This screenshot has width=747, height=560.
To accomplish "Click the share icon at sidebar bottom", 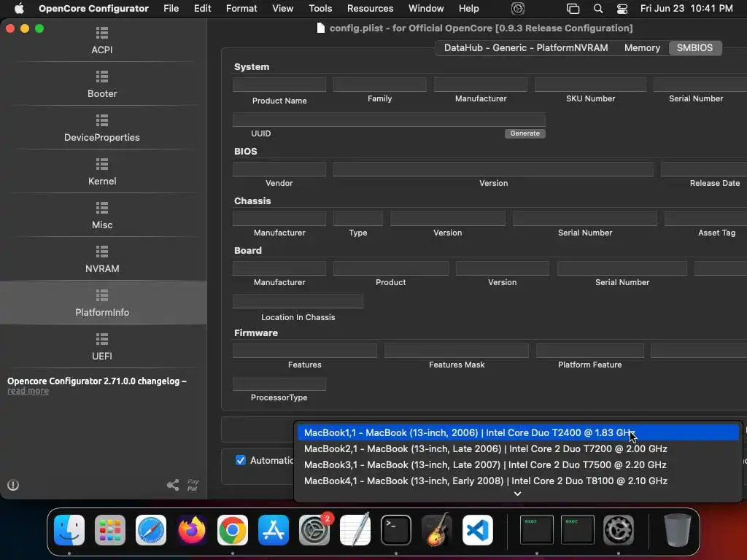I will pyautogui.click(x=173, y=485).
